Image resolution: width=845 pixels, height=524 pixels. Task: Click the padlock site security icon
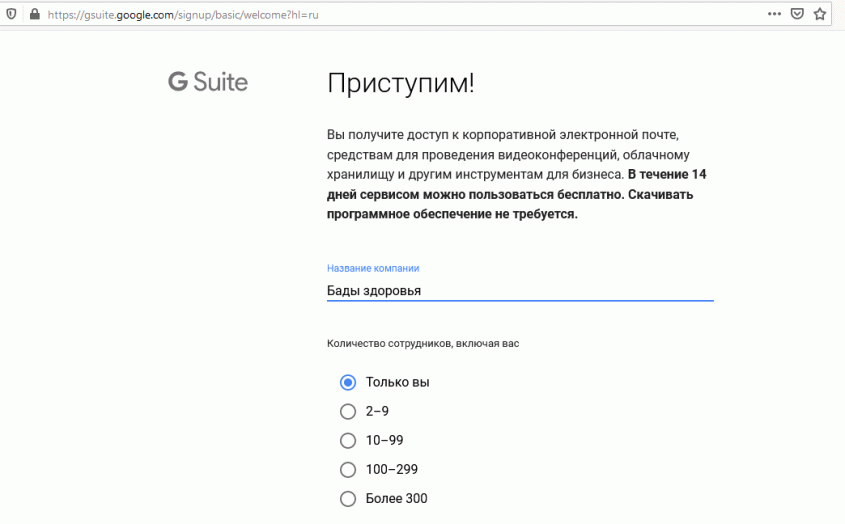tap(34, 15)
